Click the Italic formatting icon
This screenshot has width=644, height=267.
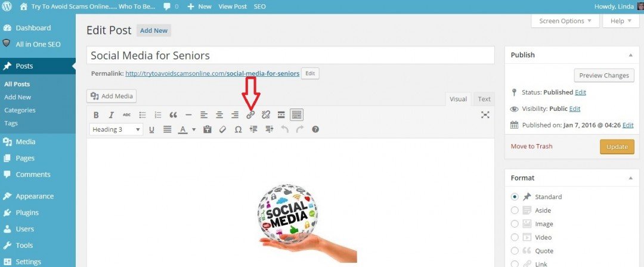tap(111, 115)
